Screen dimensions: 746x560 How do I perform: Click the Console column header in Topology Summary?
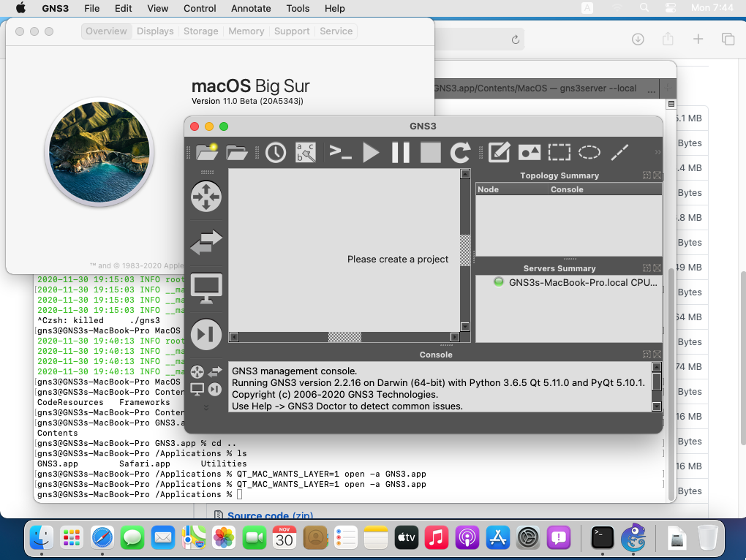pyautogui.click(x=605, y=189)
